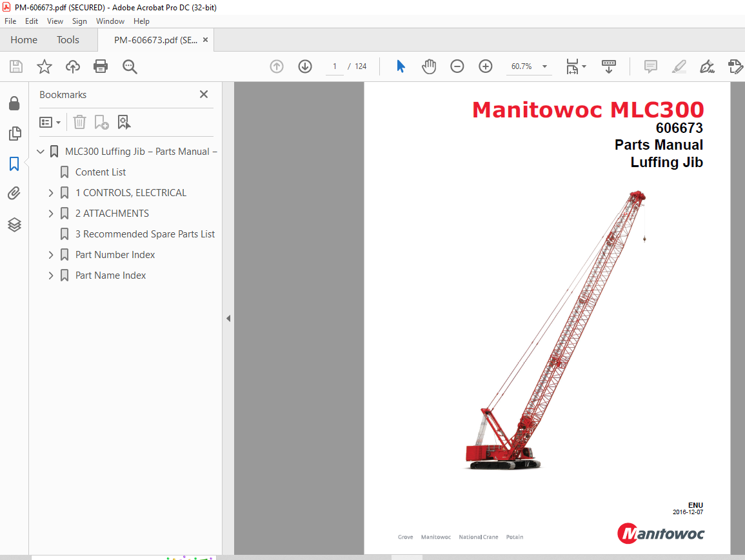Add a new bookmark

(101, 122)
